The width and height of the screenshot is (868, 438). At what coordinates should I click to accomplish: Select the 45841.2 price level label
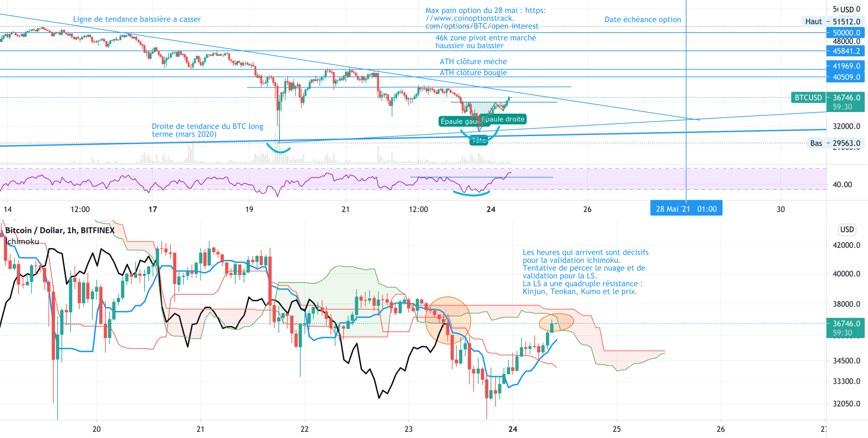pos(846,51)
